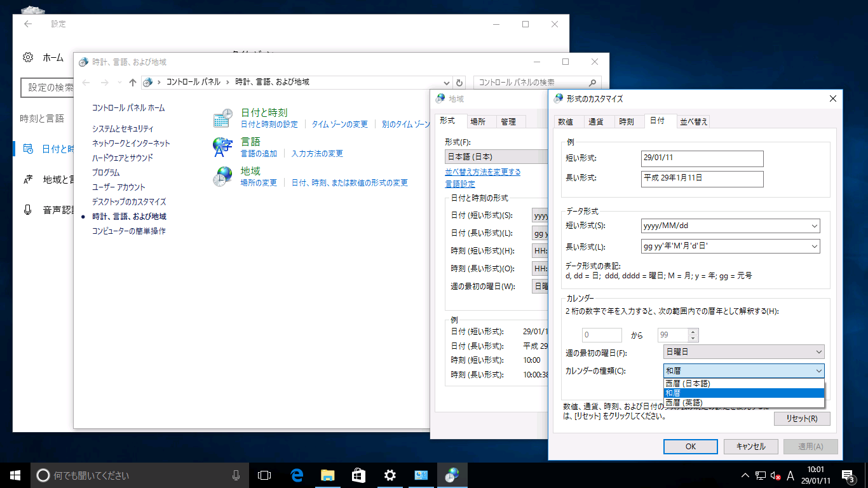Open 日付、時刻、または数値の形式の変更 link
The height and width of the screenshot is (488, 868).
tap(349, 183)
